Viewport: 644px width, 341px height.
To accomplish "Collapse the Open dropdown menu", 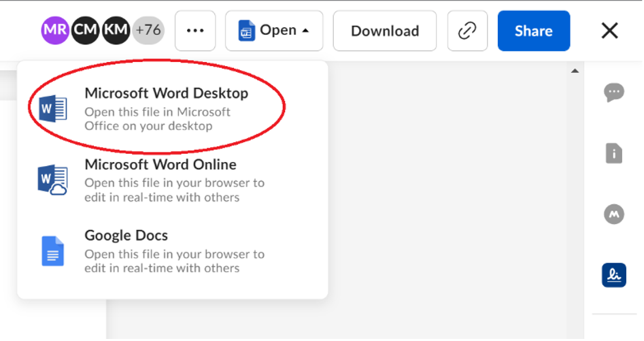I will (274, 31).
